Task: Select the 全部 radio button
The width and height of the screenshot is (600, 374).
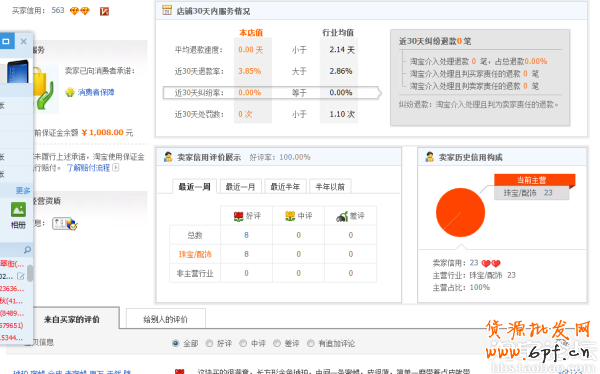Action: [176, 343]
